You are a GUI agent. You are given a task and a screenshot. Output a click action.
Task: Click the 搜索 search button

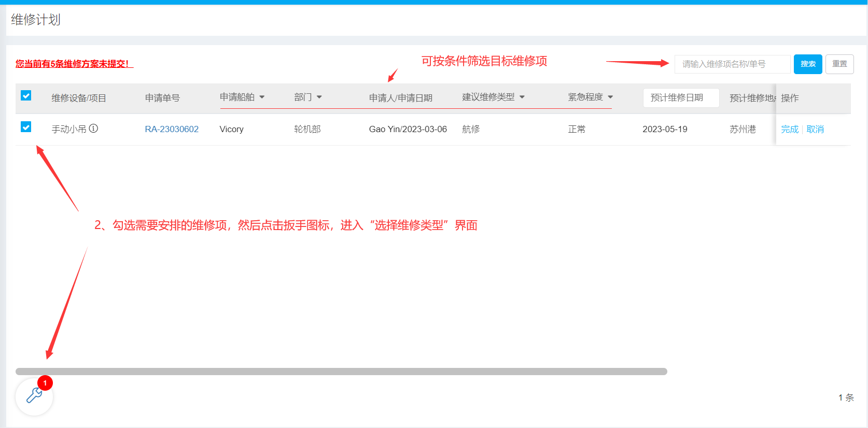(x=808, y=64)
